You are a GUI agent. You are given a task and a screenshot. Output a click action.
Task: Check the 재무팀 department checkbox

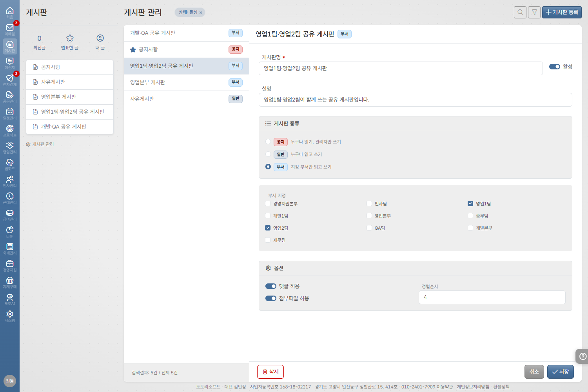[268, 240]
